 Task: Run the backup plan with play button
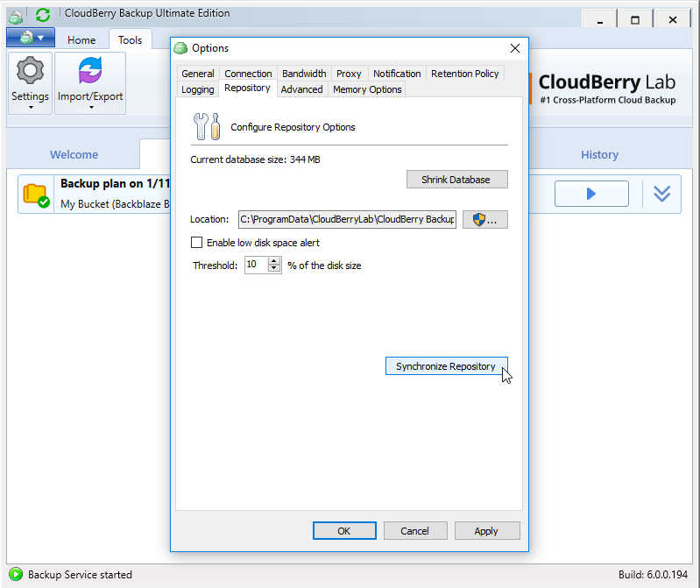(x=591, y=194)
